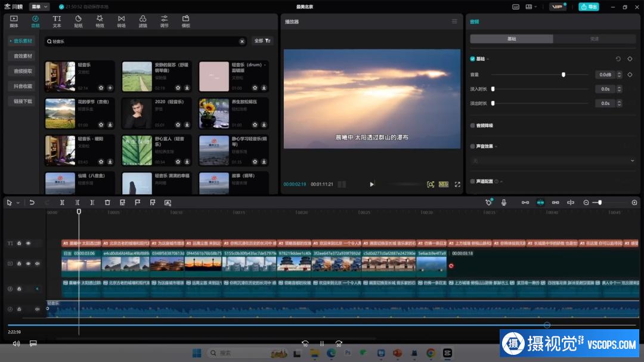Screen dimensions: 644x362
Task: Open the player panel hamburger menu
Action: click(x=454, y=21)
